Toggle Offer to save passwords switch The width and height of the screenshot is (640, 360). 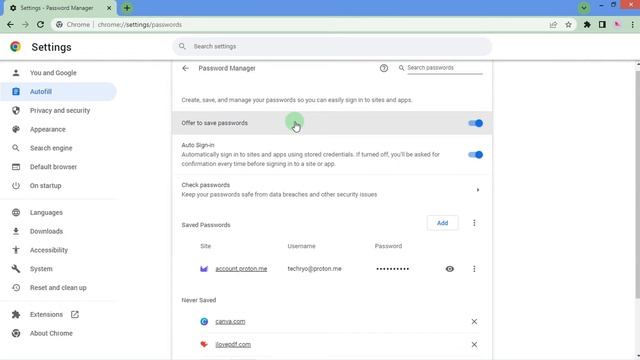tap(476, 123)
